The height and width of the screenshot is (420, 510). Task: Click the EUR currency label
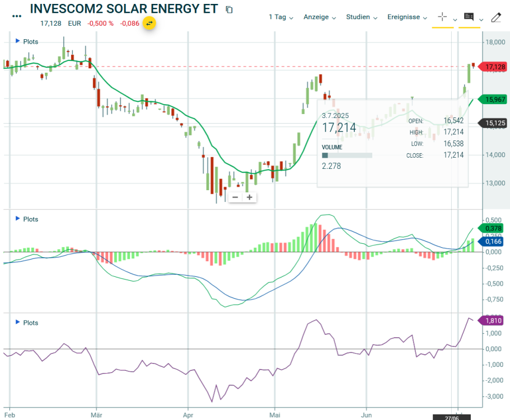[74, 23]
